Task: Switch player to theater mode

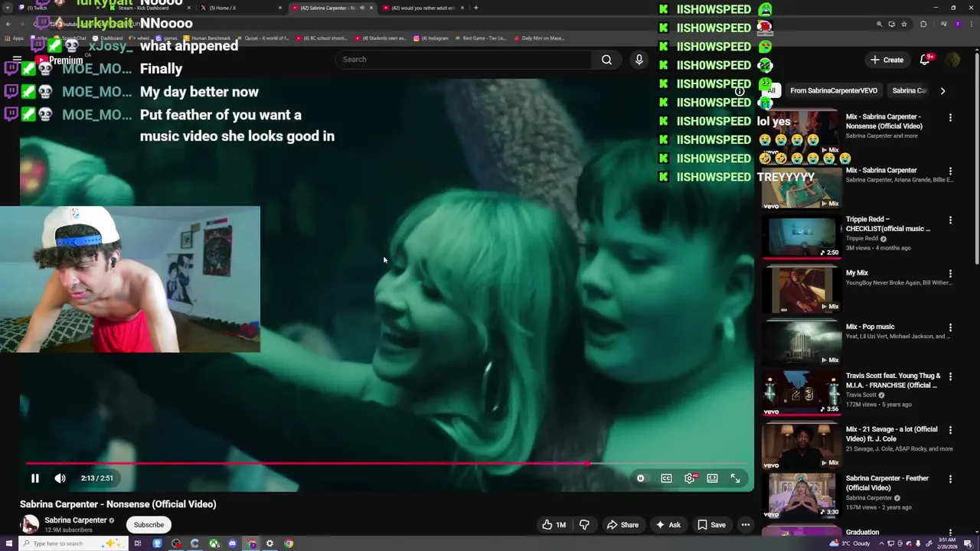Action: [x=712, y=478]
